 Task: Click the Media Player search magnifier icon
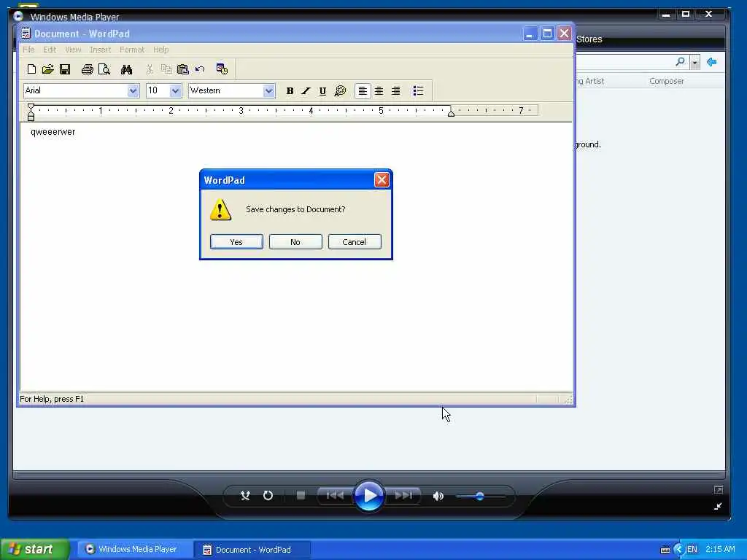[x=681, y=62]
